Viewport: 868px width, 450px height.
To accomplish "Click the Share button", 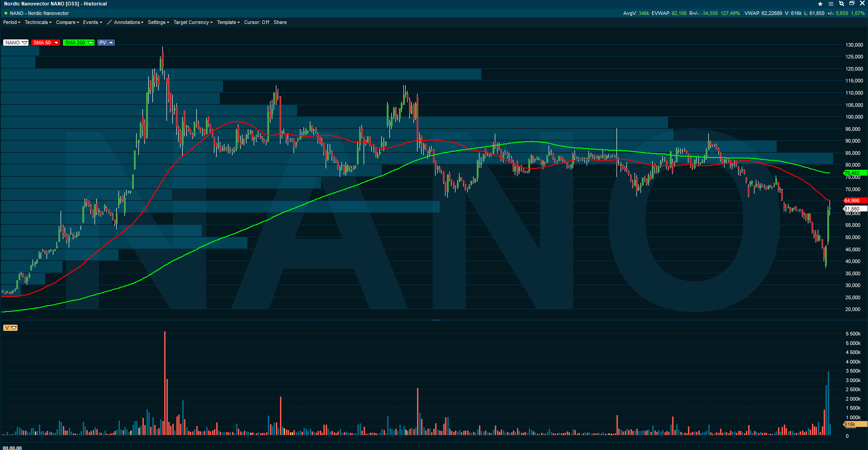I will tap(280, 22).
